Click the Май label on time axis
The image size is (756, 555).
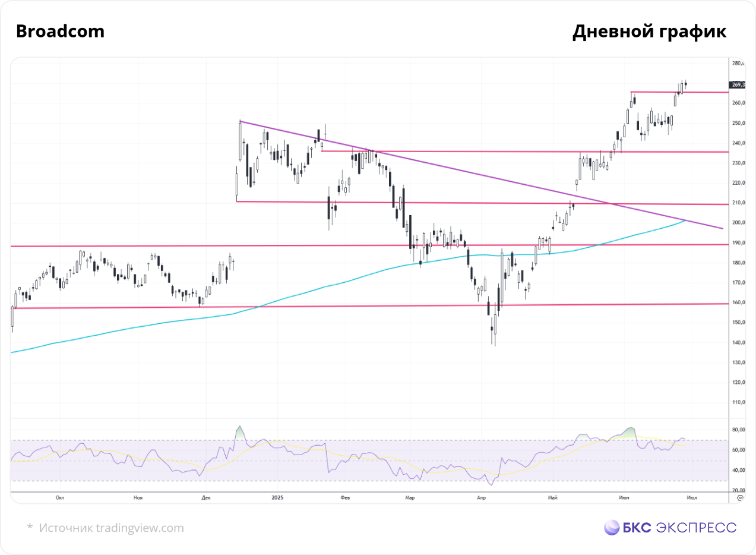tap(553, 497)
